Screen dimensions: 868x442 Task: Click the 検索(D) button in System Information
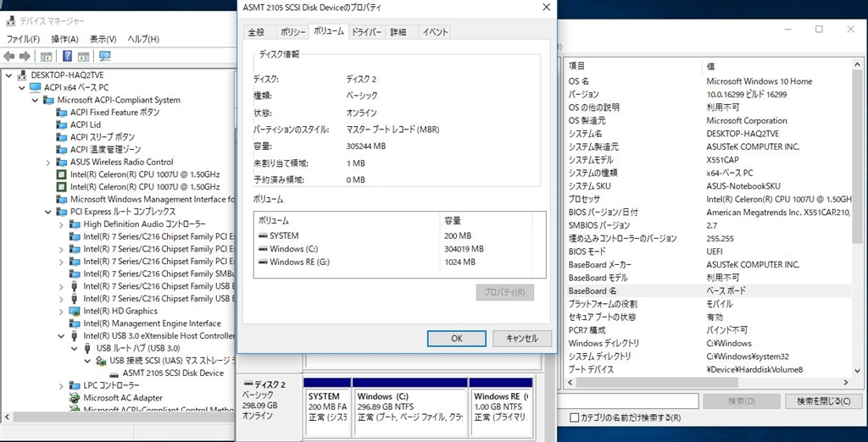pos(742,401)
